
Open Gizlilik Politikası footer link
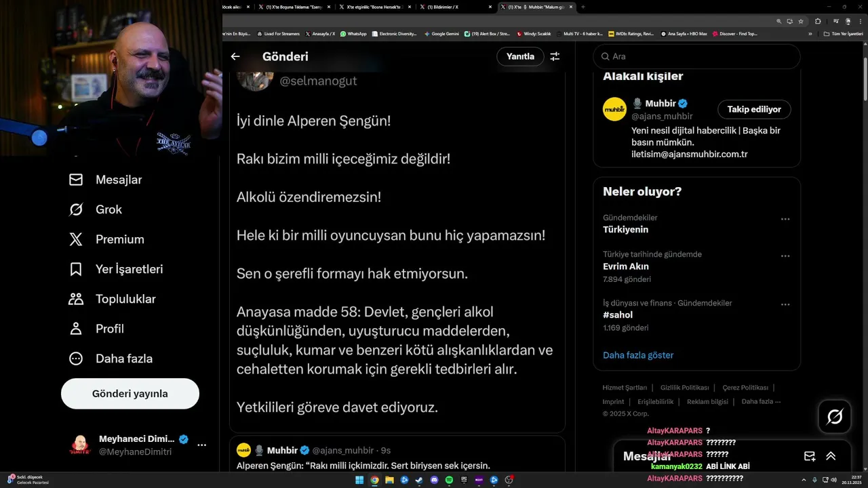click(x=684, y=388)
